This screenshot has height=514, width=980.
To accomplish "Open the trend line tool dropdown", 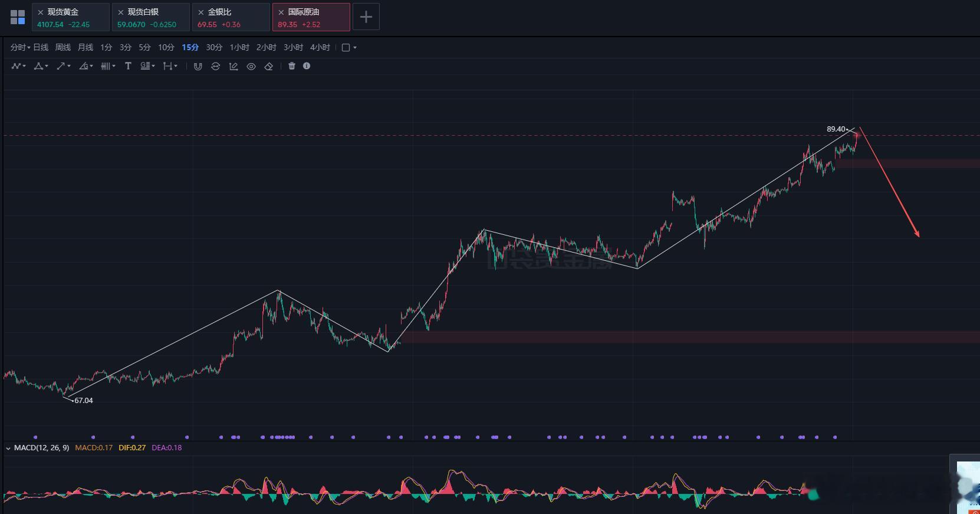I will click(64, 66).
